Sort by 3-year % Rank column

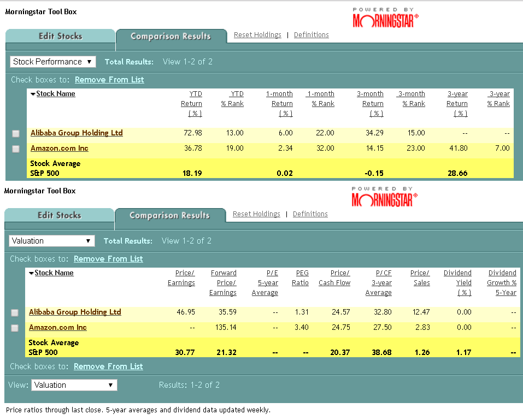tap(498, 99)
